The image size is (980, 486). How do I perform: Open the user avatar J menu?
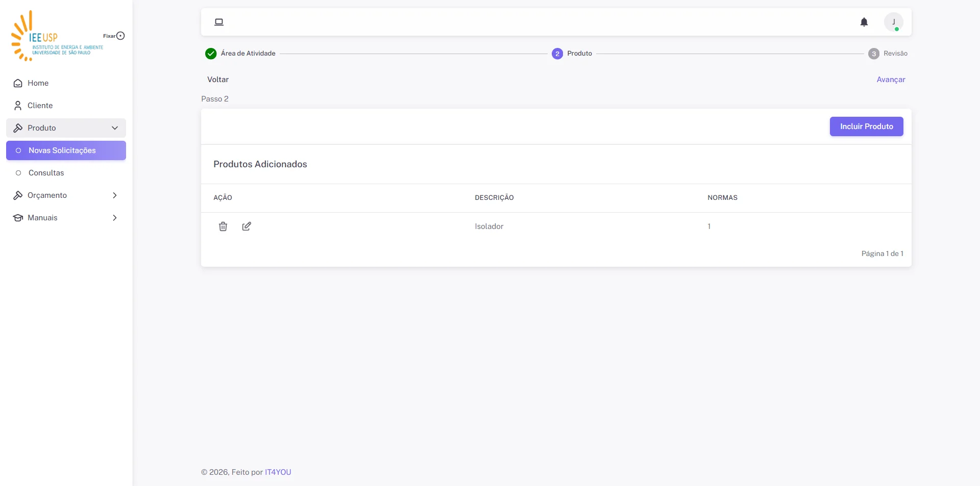tap(893, 22)
